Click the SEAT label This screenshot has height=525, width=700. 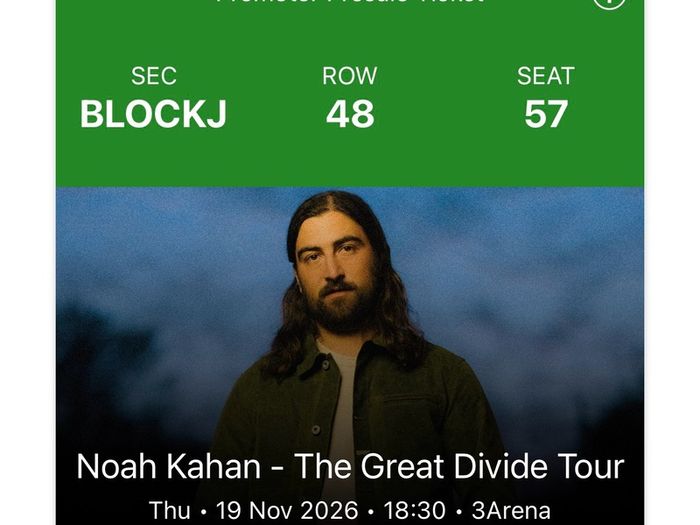pyautogui.click(x=546, y=76)
